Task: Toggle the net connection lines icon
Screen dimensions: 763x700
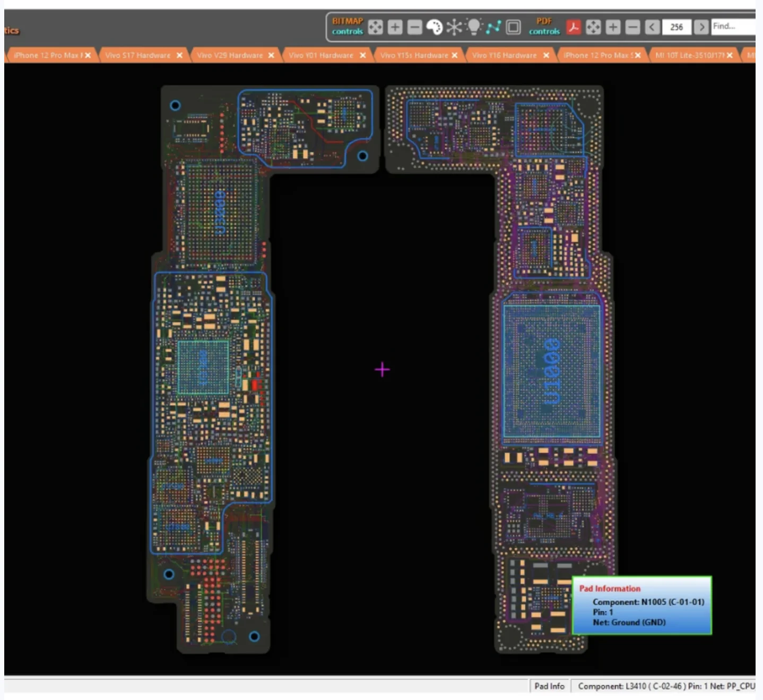Action: pos(493,27)
